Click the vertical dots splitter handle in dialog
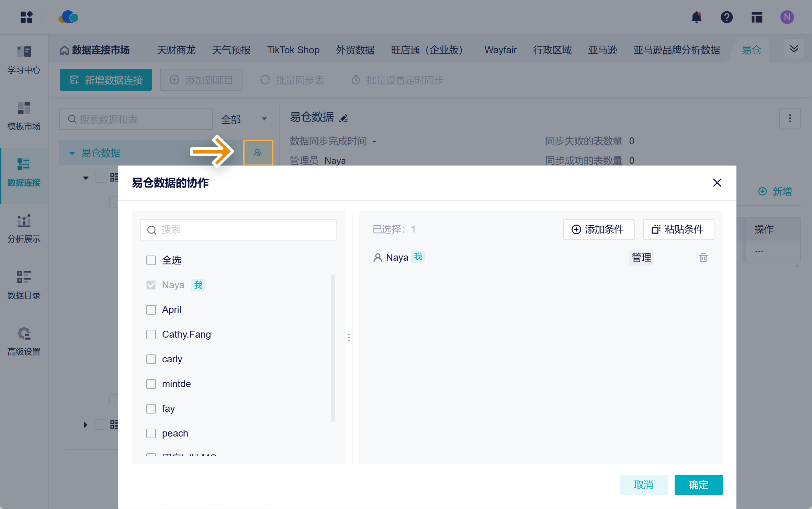The width and height of the screenshot is (812, 509). click(349, 337)
